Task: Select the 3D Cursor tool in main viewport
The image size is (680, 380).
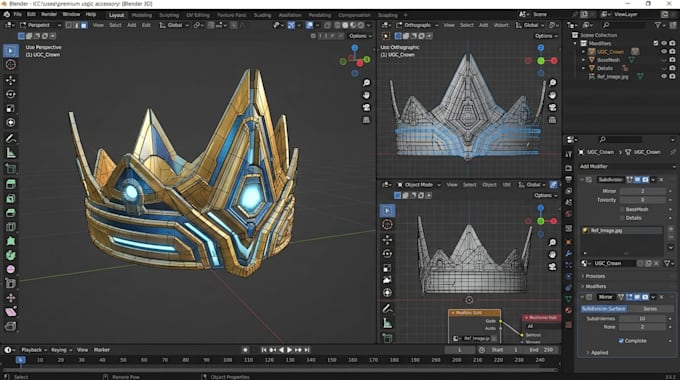Action: tap(10, 65)
